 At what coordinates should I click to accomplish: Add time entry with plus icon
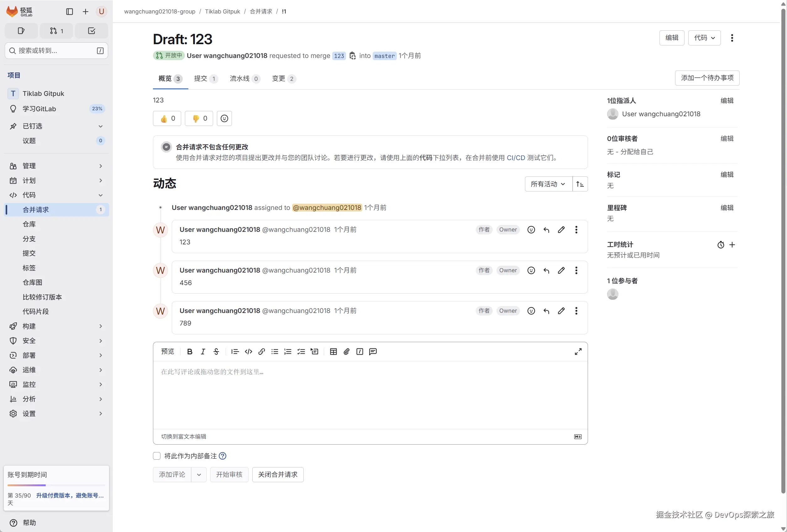coord(732,245)
